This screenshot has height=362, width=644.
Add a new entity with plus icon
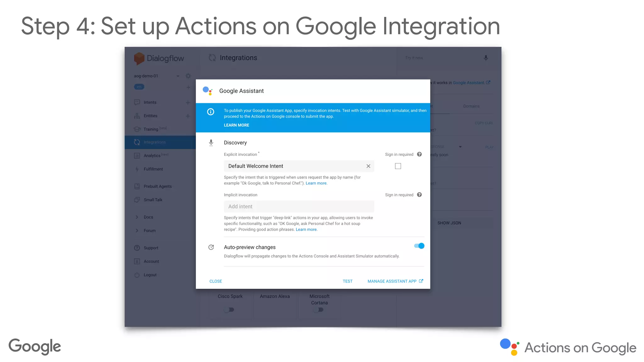click(188, 116)
